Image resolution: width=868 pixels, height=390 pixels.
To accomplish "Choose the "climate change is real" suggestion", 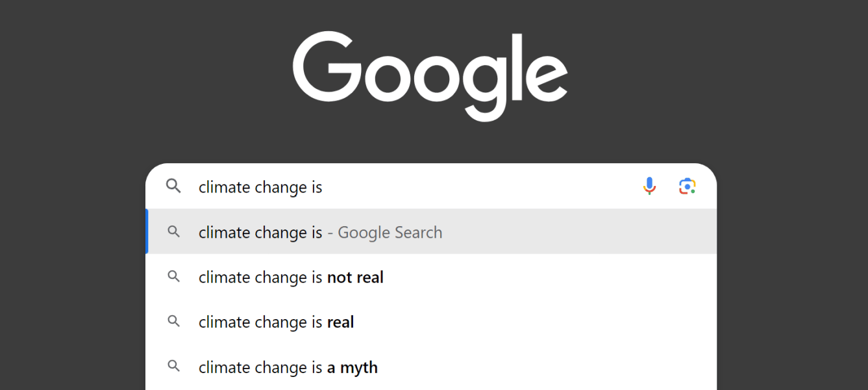I will pyautogui.click(x=276, y=322).
